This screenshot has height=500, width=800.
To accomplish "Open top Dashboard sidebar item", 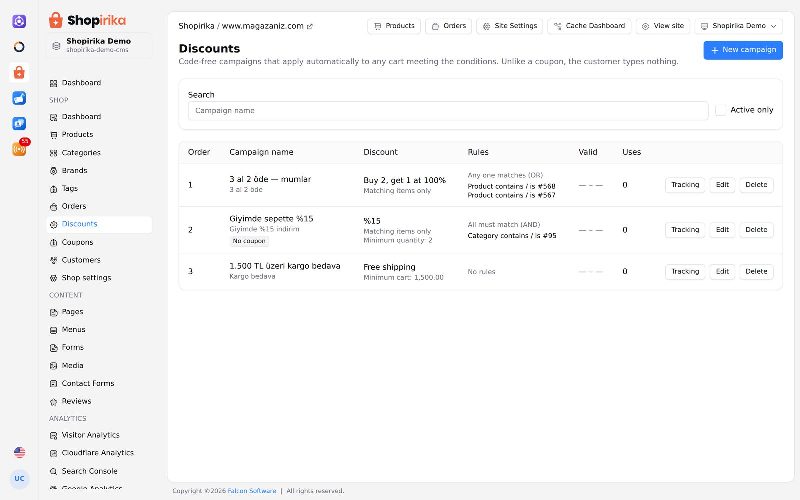I will 99,83.
